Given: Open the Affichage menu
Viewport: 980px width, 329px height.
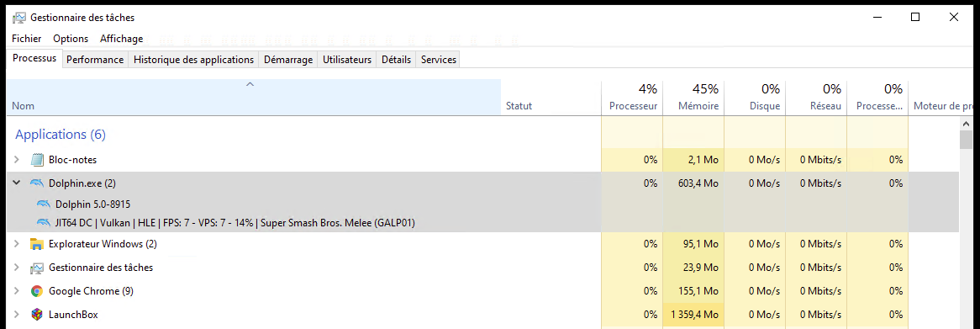Looking at the screenshot, I should click(121, 39).
